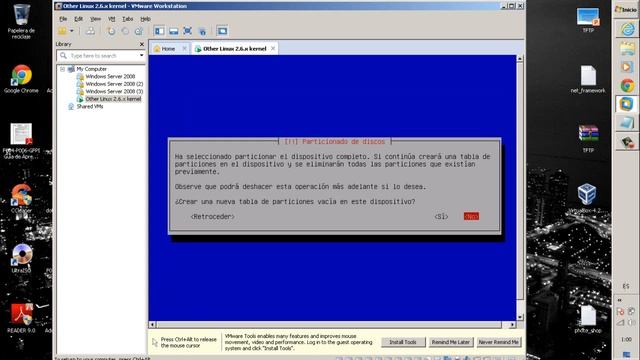Screen dimensions: 640x360
Task: Show hidden tray icons chevron
Action: click(x=620, y=300)
